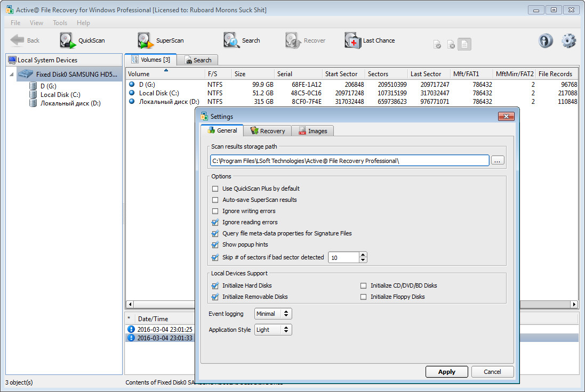Click the Локальный диск (D:) volume row icon
The height and width of the screenshot is (392, 585).
132,101
